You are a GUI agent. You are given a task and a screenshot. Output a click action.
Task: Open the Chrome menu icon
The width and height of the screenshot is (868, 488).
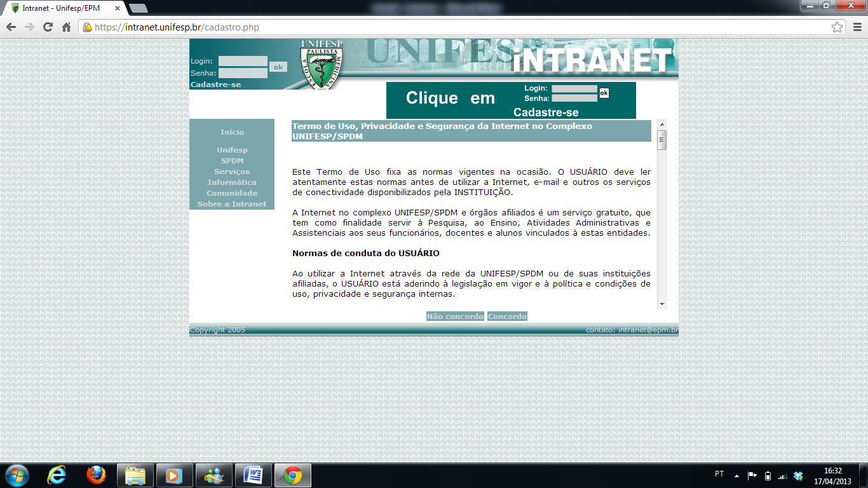(x=857, y=27)
